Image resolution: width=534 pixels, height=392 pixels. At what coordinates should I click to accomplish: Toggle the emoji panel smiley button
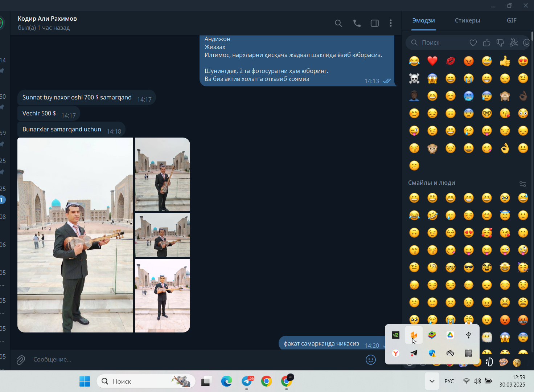coord(371,360)
